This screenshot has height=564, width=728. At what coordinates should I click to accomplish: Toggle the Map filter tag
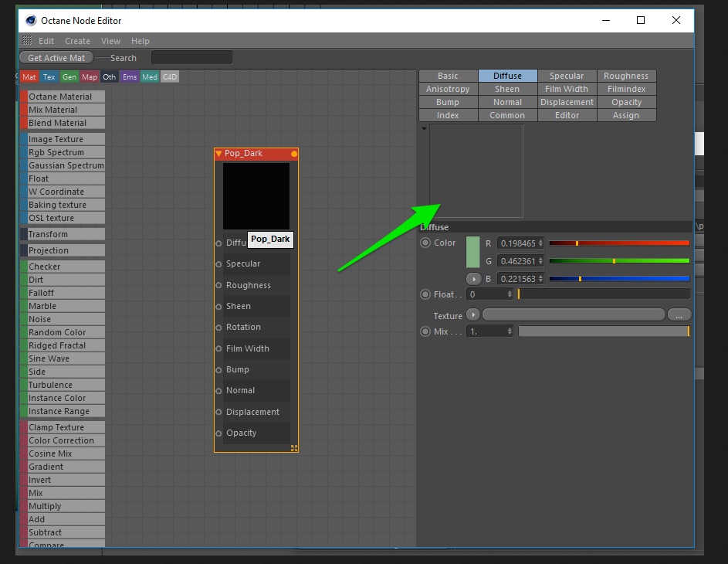click(x=89, y=76)
